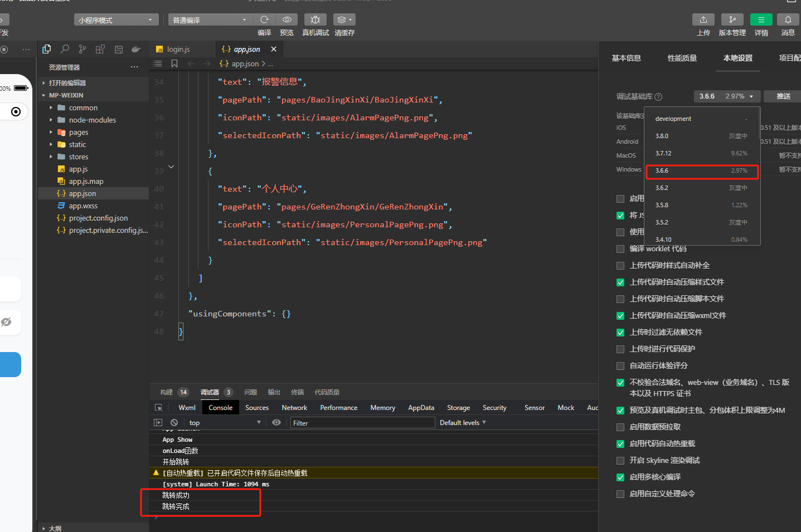801x532 pixels.
Task: Click the console Filter input field
Action: (362, 423)
